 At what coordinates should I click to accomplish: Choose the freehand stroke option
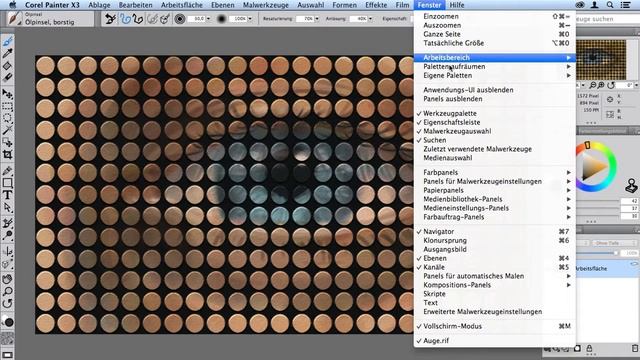(125, 19)
